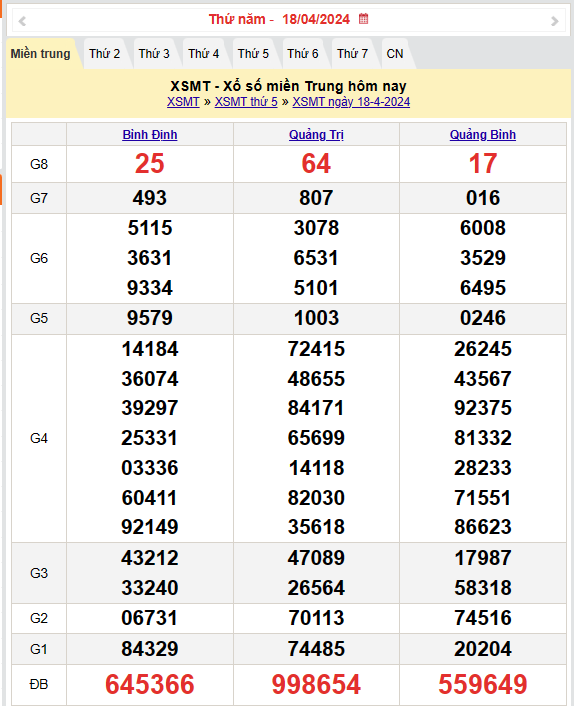Screen dimensions: 574x706
Task: Open the XSMT thứ 5 link
Action: tap(246, 102)
